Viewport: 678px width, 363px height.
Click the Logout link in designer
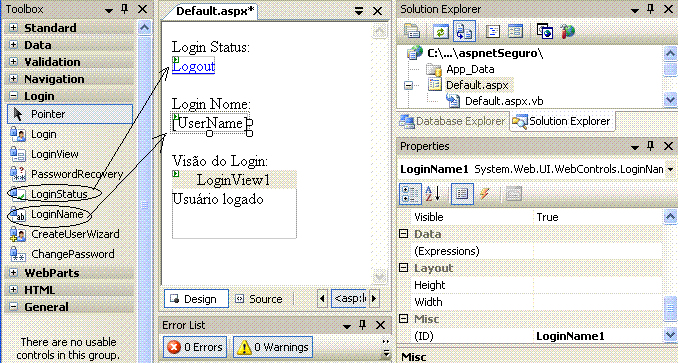pyautogui.click(x=193, y=67)
